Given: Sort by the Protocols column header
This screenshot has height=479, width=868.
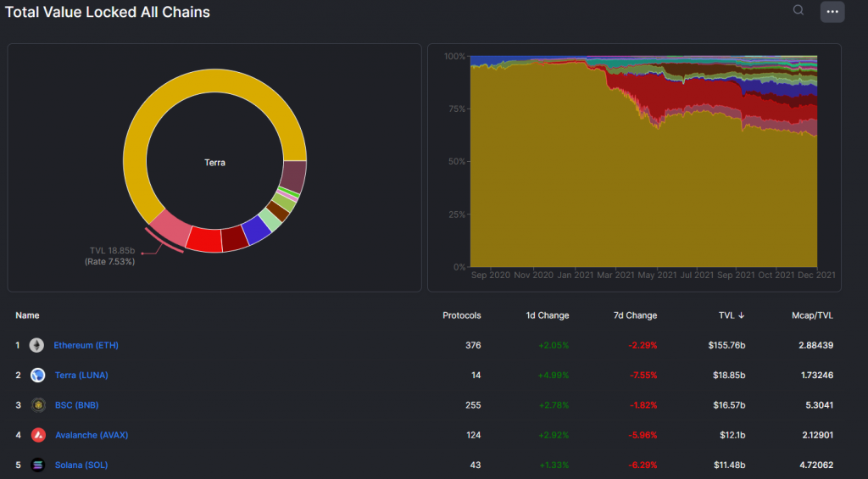Looking at the screenshot, I should (461, 315).
